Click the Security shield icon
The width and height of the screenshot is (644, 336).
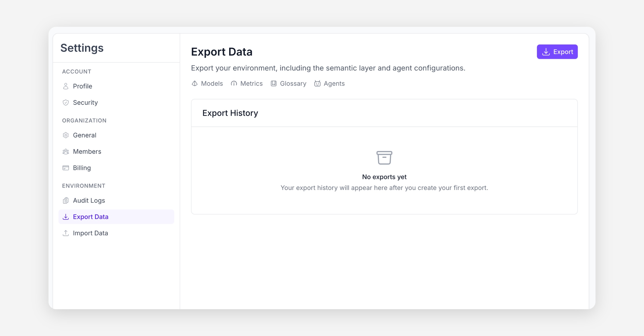[65, 103]
